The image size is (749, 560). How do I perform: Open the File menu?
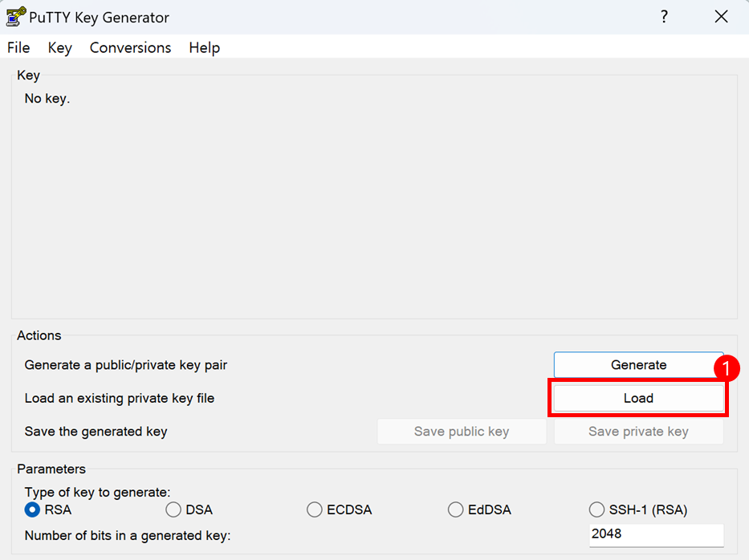(18, 48)
